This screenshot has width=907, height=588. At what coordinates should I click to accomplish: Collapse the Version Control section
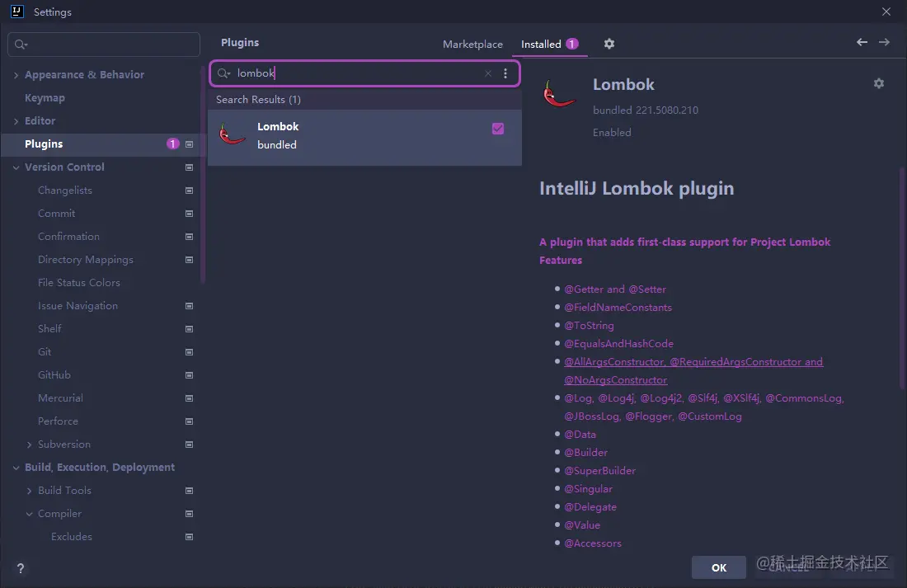pyautogui.click(x=16, y=167)
